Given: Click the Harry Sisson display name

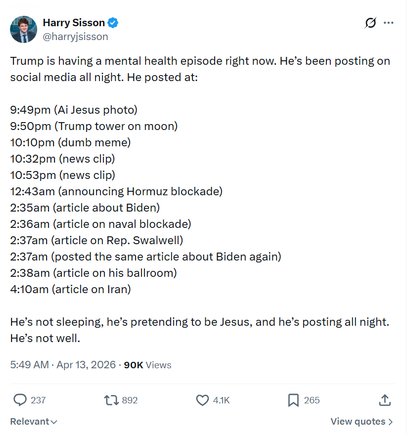Looking at the screenshot, I should [74, 23].
